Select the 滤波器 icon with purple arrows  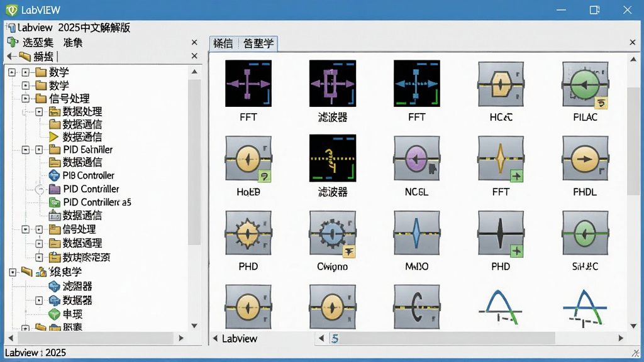tap(332, 84)
